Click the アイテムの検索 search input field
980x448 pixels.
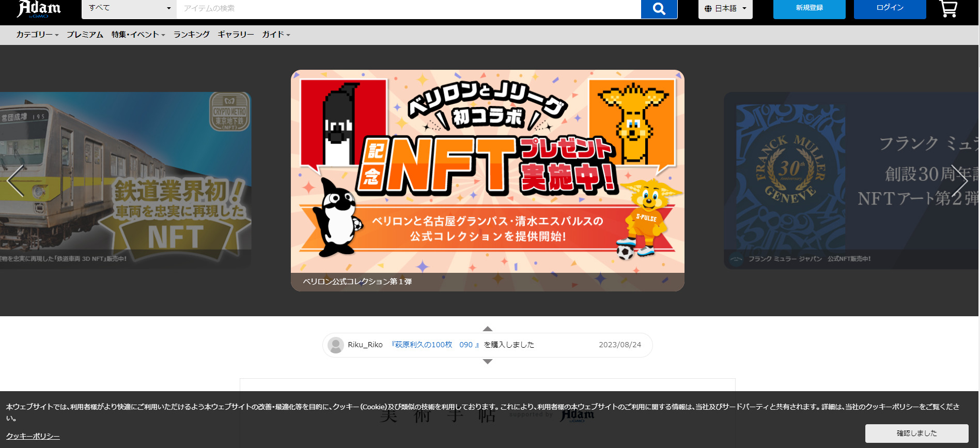[x=408, y=9]
